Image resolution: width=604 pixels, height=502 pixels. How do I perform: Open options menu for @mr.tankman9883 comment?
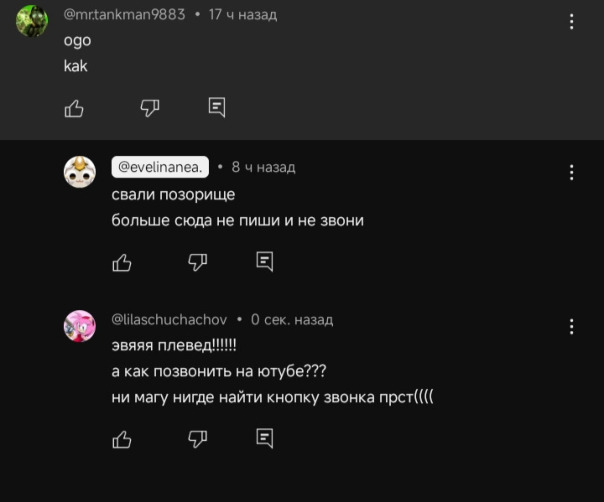(571, 21)
